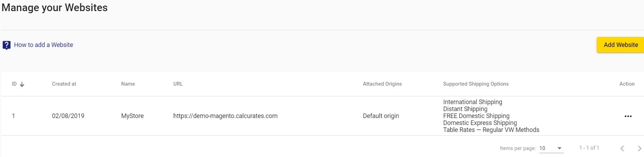Sort by the Created at column header
Screen dimensions: 644x157
[x=64, y=84]
